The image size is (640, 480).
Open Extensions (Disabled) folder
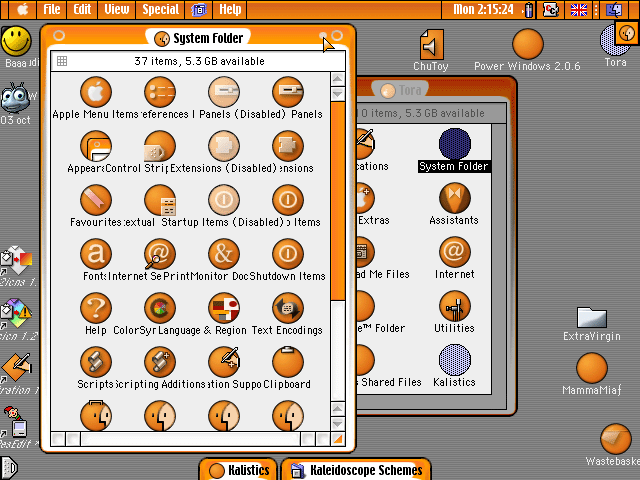(x=224, y=146)
